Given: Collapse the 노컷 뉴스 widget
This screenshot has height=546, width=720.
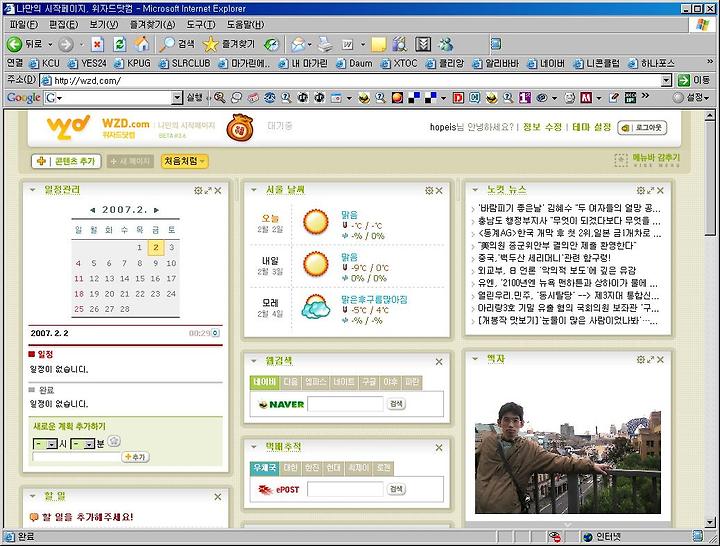Looking at the screenshot, I should tap(475, 190).
